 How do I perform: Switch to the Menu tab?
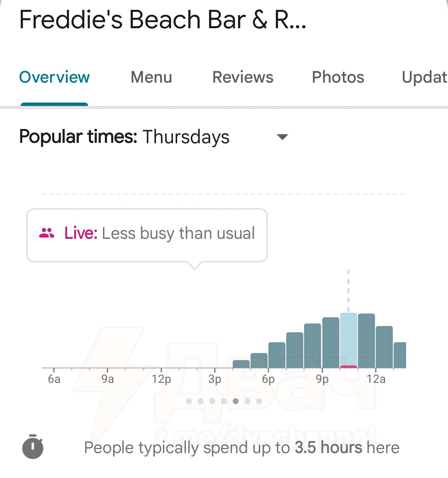coord(151,77)
